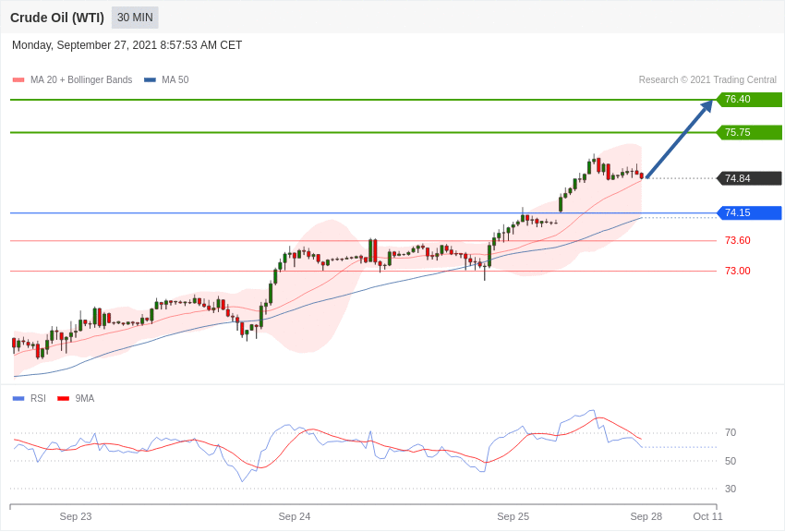Click the Crude Oil (WTI) title

tap(57, 18)
